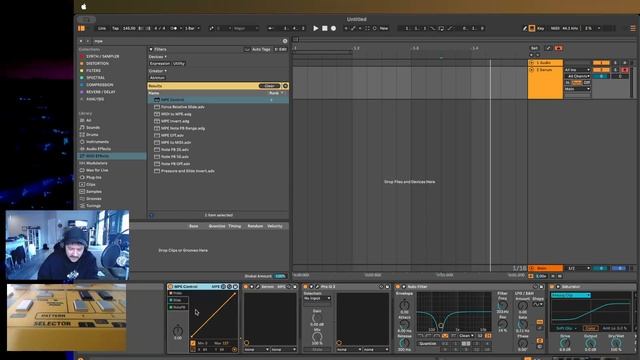This screenshot has width=640, height=360.
Task: Click the Set locator button
Action: [x=534, y=48]
